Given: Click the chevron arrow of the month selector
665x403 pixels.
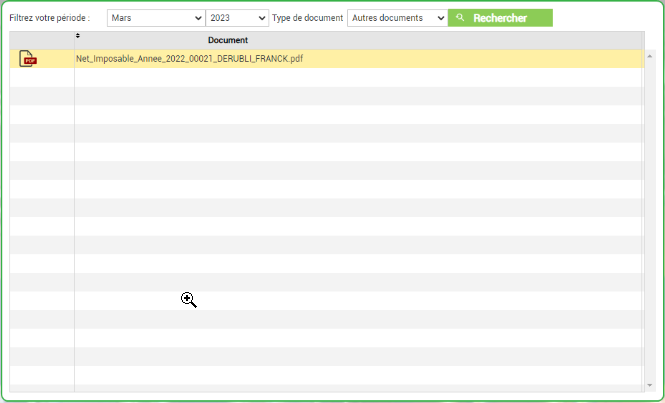Looking at the screenshot, I should pyautogui.click(x=198, y=18).
